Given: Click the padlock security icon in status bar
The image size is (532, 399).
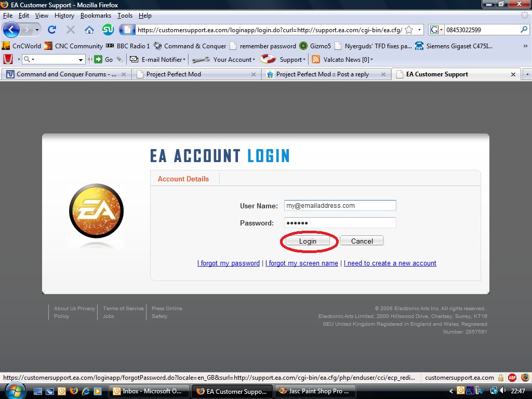Looking at the screenshot, I should click(x=501, y=377).
